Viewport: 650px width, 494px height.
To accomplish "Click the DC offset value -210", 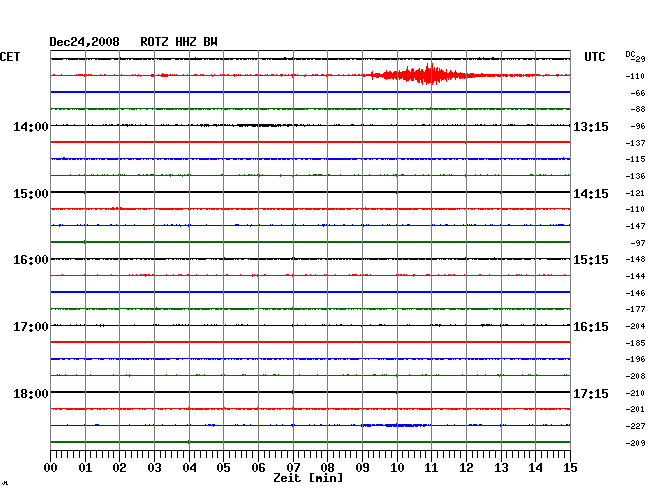I will (635, 393).
